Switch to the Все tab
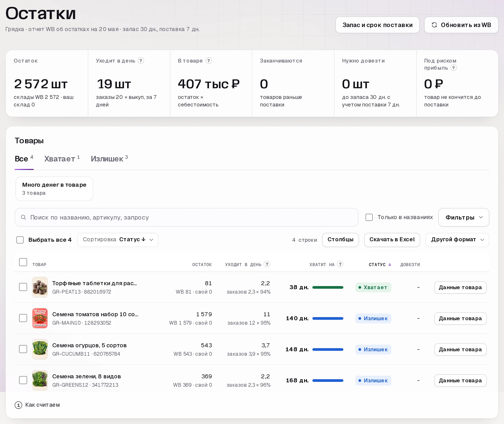The image size is (504, 424). coord(24,159)
